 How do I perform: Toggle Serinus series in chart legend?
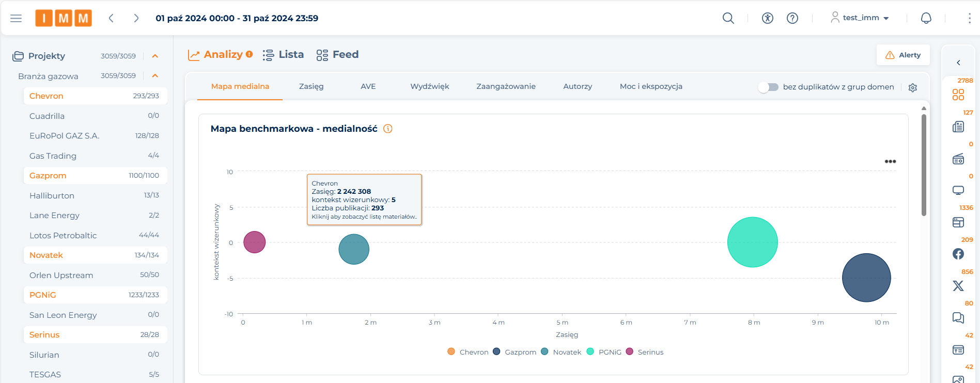645,352
